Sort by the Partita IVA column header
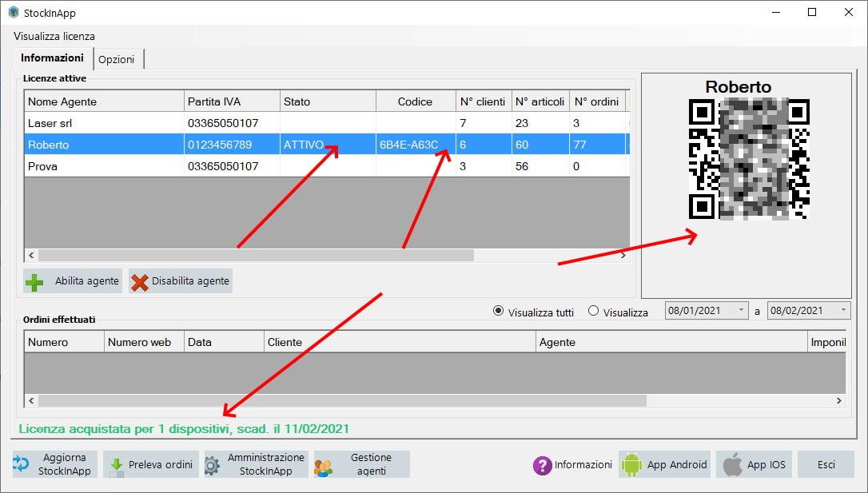The image size is (868, 493). tap(232, 101)
